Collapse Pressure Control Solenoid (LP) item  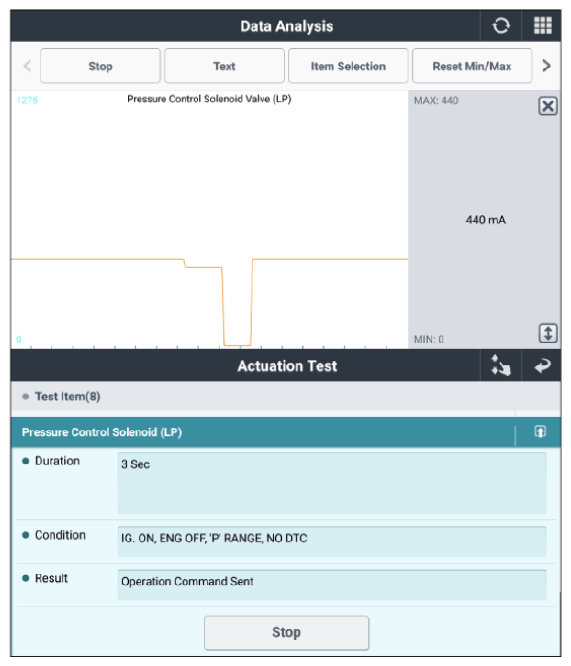click(540, 432)
